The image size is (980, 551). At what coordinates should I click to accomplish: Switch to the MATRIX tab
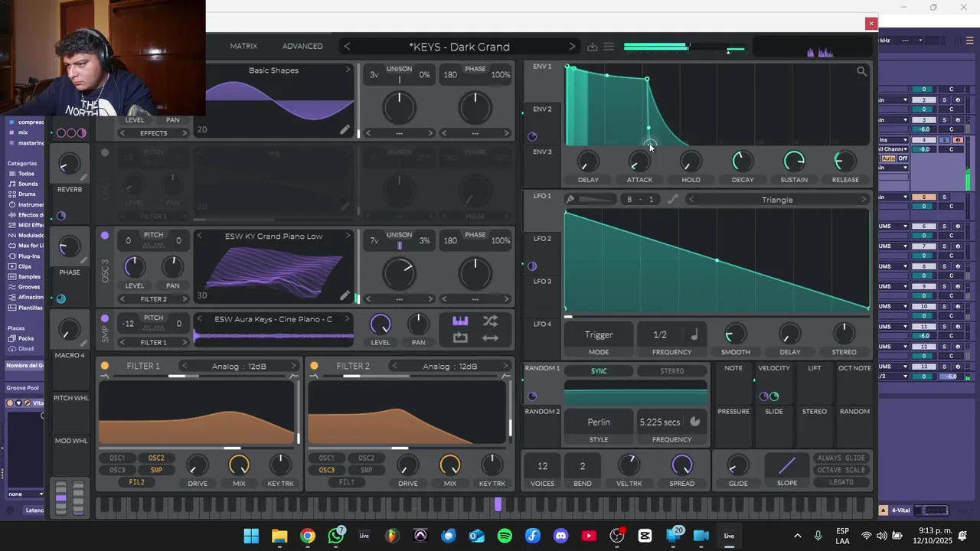pyautogui.click(x=243, y=46)
